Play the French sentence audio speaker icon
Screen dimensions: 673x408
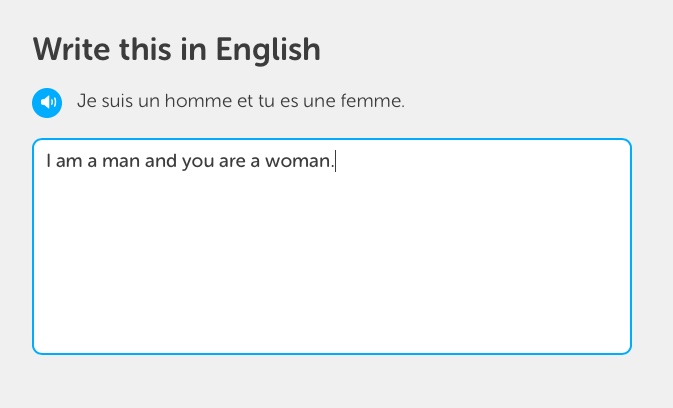tap(47, 103)
